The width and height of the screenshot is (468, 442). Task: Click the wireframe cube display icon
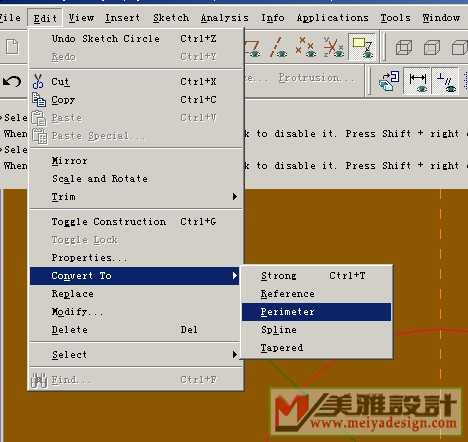404,47
